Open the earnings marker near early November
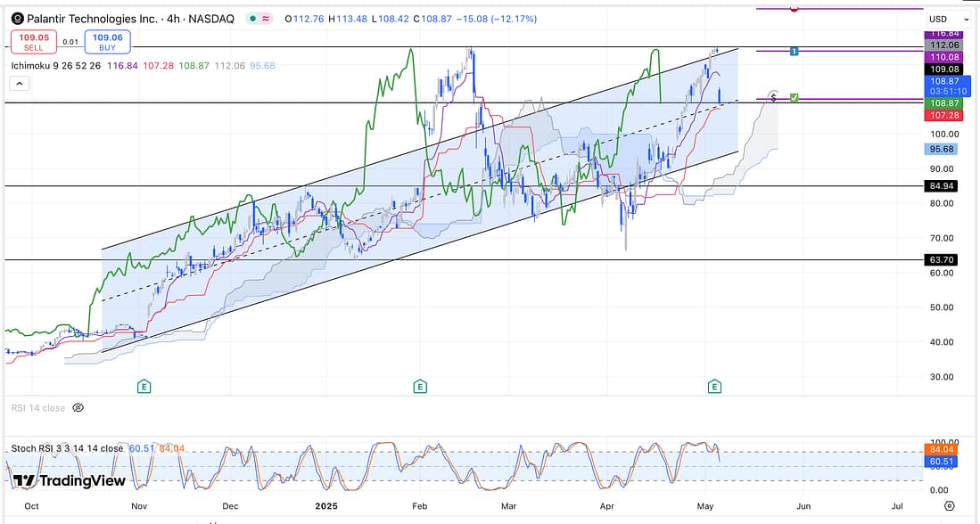 click(x=144, y=387)
